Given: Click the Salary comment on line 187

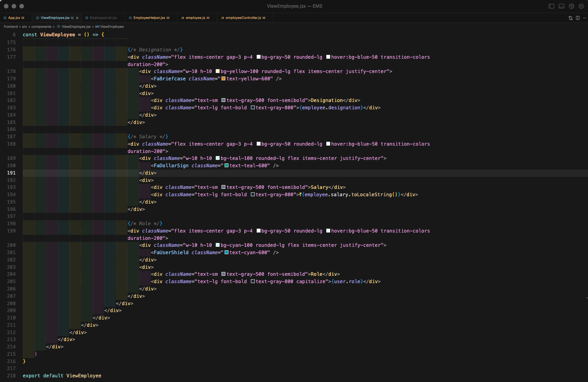Looking at the screenshot, I should (x=148, y=137).
